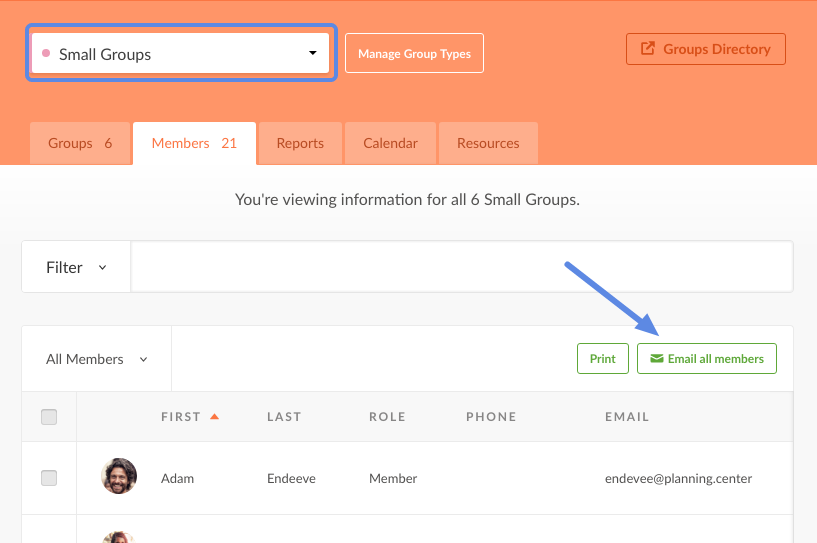
Task: Sort by the FIRST column header
Action: coord(181,417)
